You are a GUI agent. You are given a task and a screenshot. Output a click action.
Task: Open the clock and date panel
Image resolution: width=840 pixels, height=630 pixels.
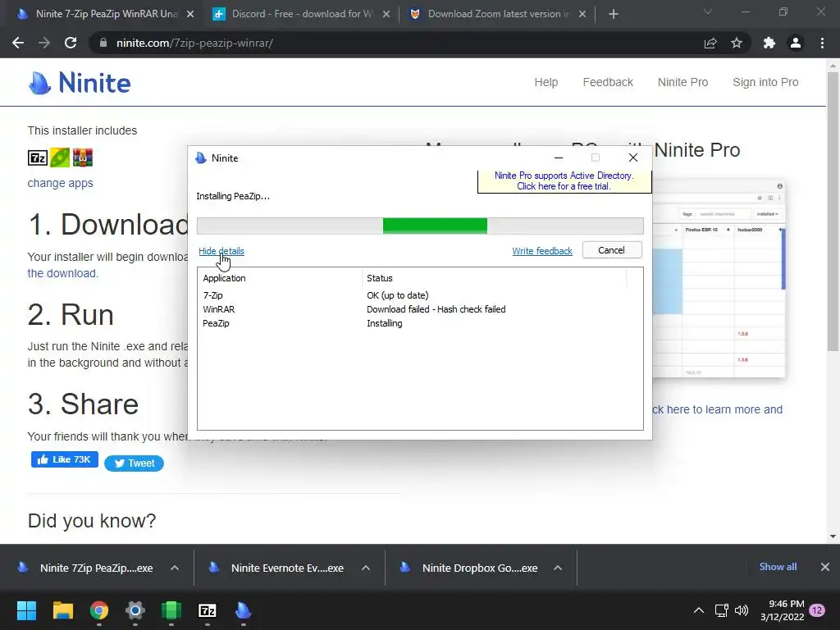[782, 610]
